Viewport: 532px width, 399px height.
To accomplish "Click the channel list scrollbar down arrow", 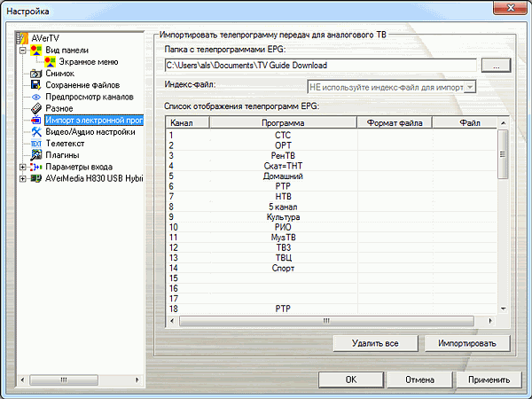I will click(503, 308).
